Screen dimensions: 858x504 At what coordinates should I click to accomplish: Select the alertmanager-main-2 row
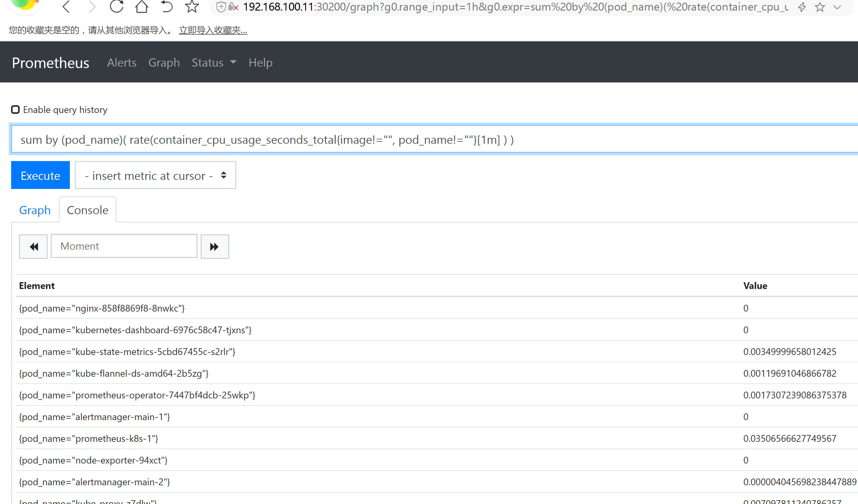(x=437, y=482)
